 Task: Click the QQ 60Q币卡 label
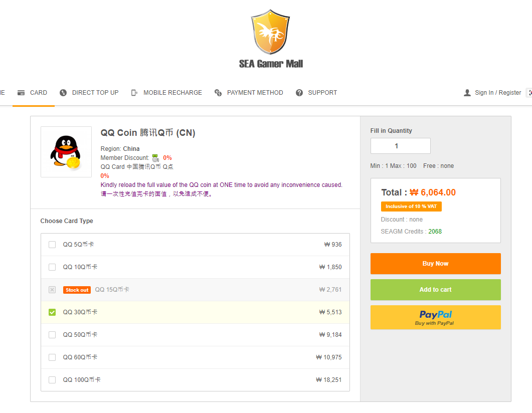[80, 357]
